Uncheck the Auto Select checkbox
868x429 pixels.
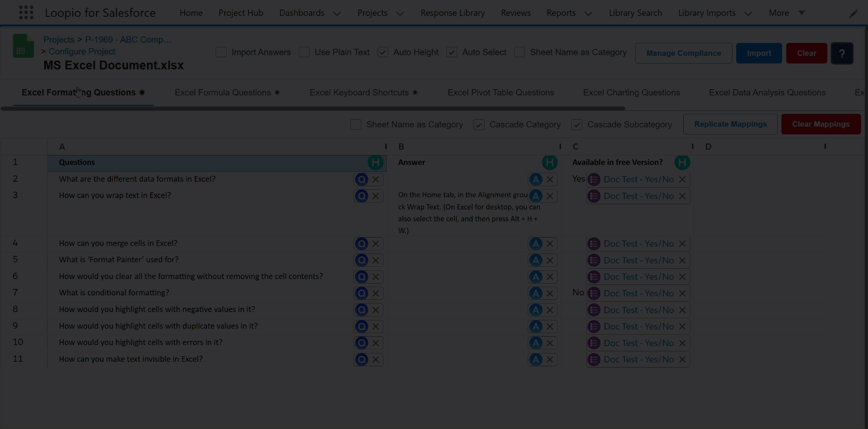[x=452, y=52]
